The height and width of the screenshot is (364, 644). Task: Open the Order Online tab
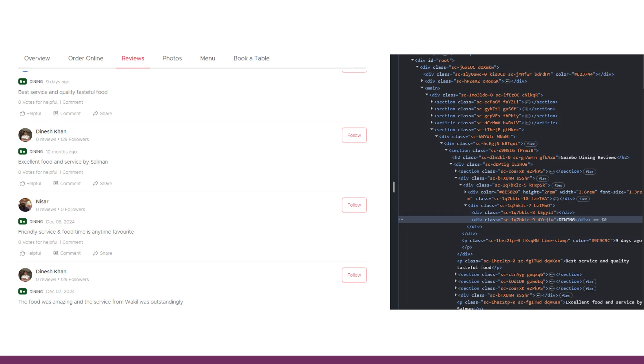click(86, 58)
